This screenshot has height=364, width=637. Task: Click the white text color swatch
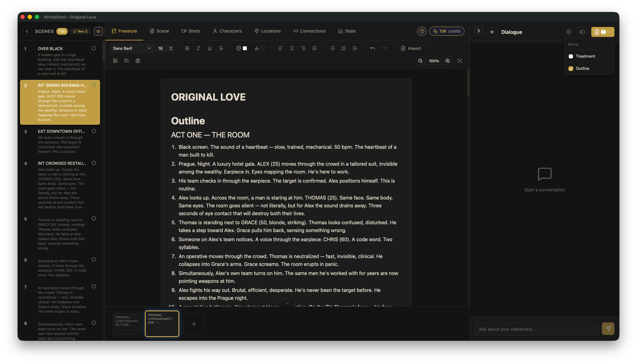(245, 48)
